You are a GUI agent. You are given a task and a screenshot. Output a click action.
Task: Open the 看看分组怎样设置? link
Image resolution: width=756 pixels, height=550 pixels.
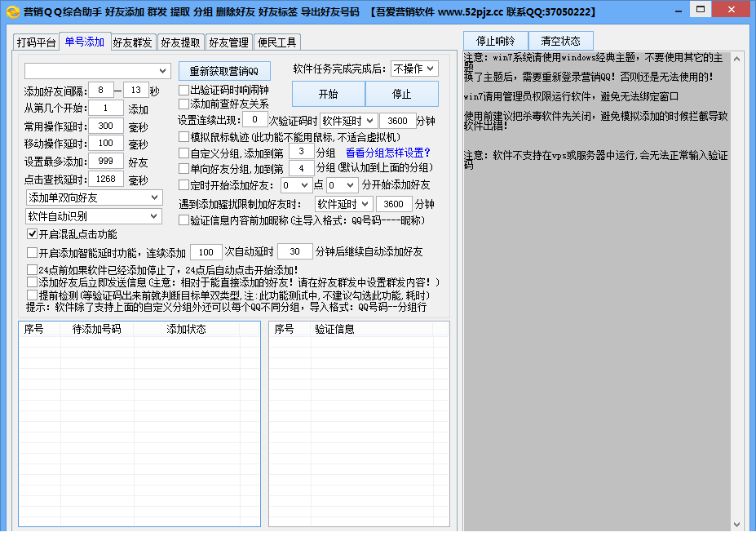[x=387, y=153]
